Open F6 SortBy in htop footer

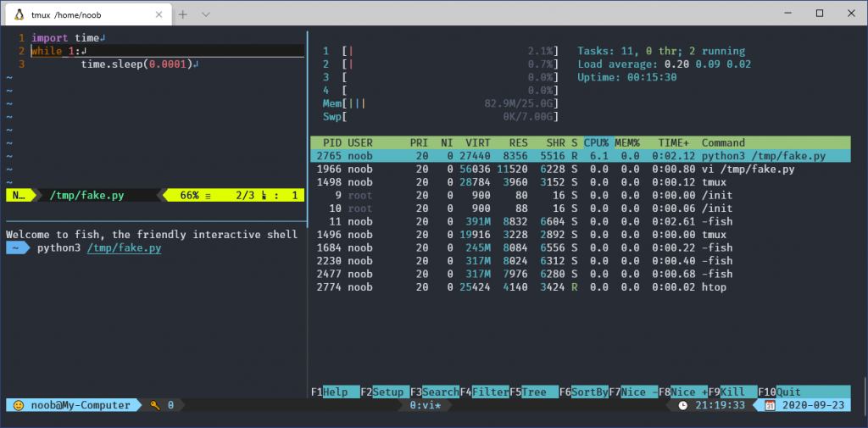point(583,392)
